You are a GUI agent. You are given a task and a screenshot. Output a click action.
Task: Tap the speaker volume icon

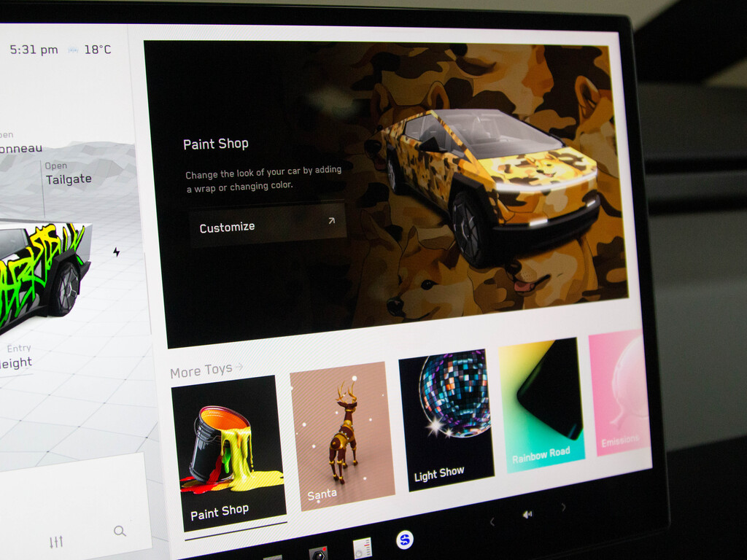tap(527, 514)
